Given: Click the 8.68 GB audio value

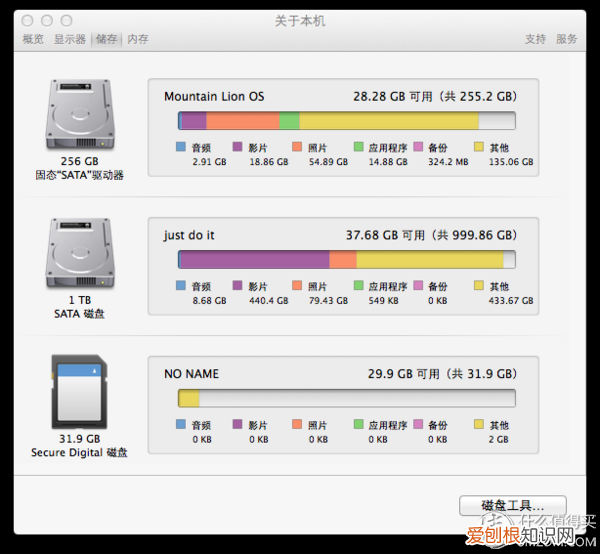Looking at the screenshot, I should coord(209,301).
